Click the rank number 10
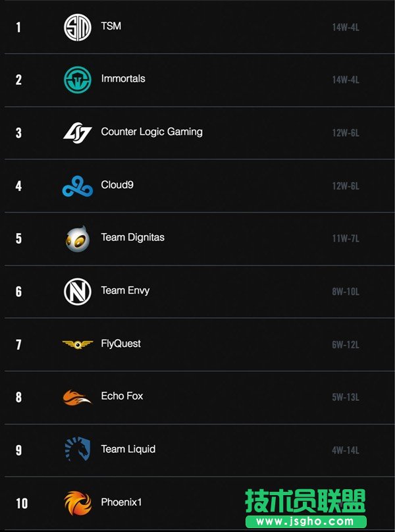Viewport: 395px width, 532px height. tap(22, 504)
